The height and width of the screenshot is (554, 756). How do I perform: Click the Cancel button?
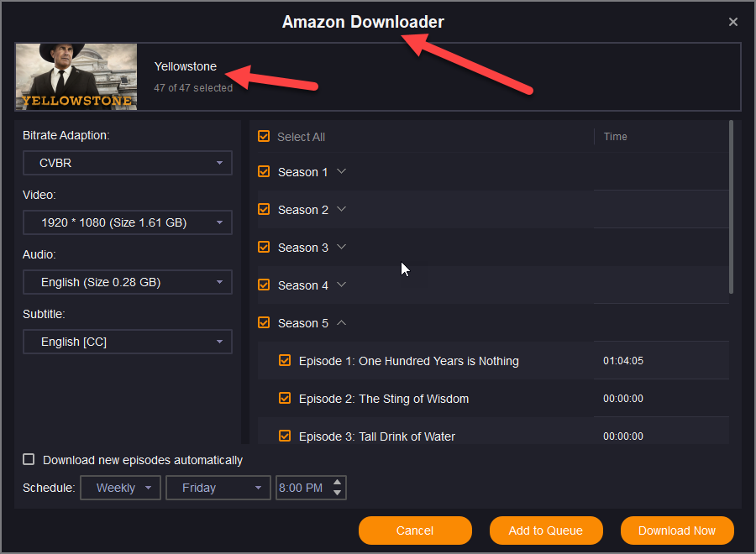click(x=415, y=530)
